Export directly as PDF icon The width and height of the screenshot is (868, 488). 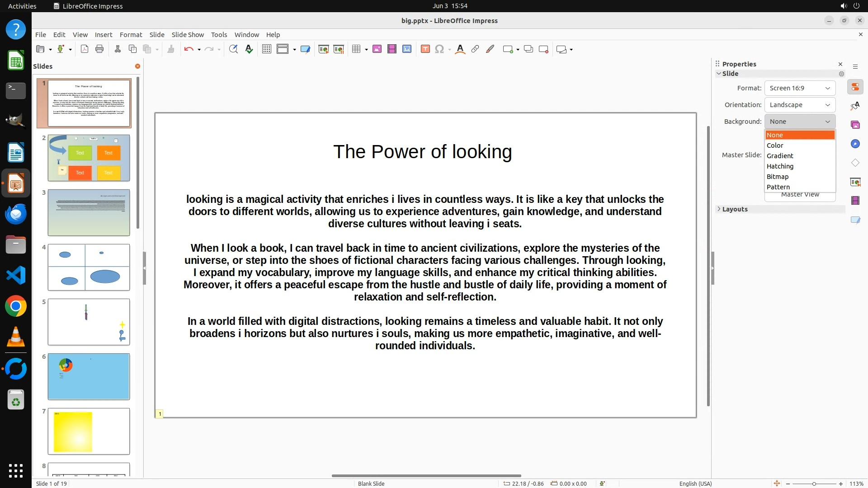pyautogui.click(x=85, y=49)
